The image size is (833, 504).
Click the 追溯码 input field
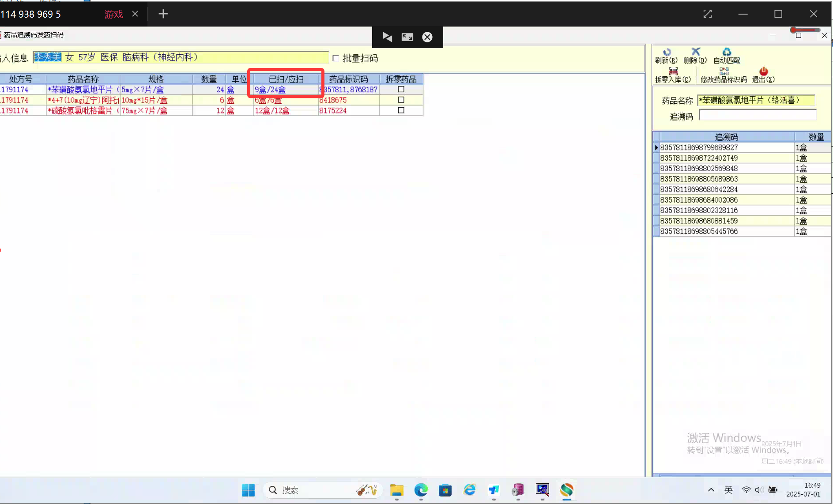758,116
